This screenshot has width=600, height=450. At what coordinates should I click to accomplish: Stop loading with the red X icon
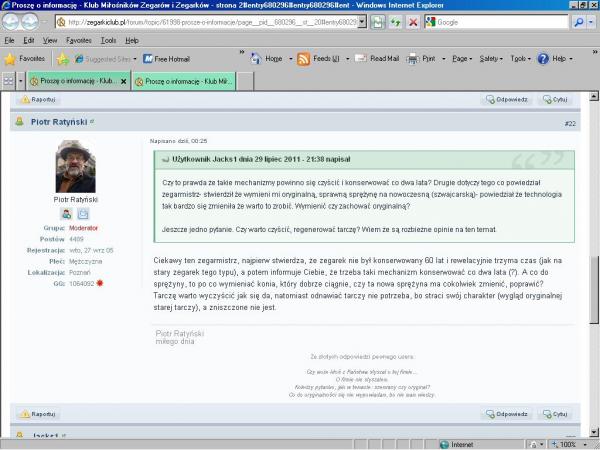(x=413, y=22)
